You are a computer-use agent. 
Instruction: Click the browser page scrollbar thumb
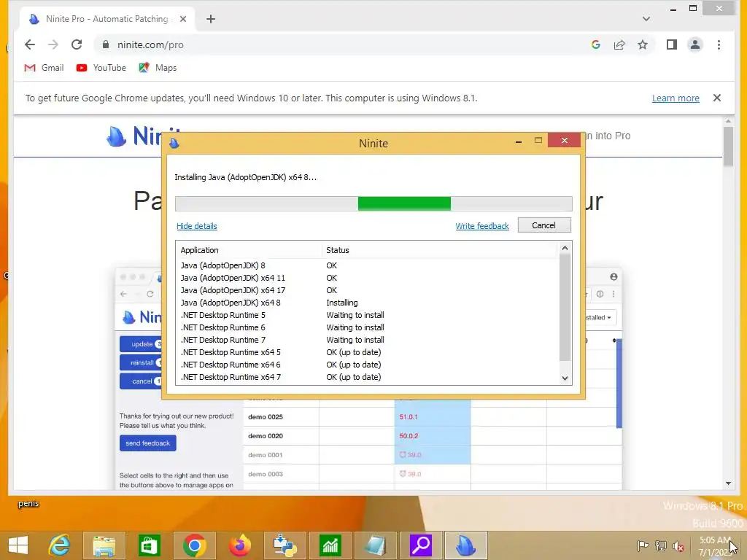[x=728, y=147]
